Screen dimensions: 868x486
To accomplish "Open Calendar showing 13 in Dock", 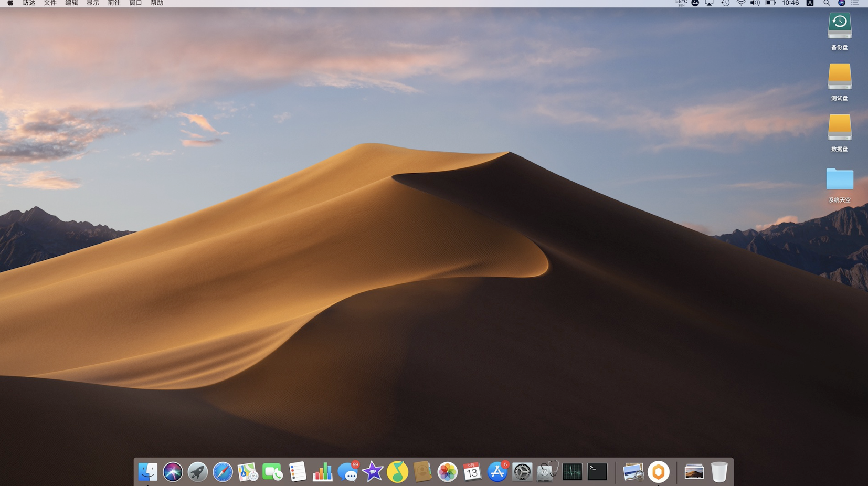I will click(472, 472).
